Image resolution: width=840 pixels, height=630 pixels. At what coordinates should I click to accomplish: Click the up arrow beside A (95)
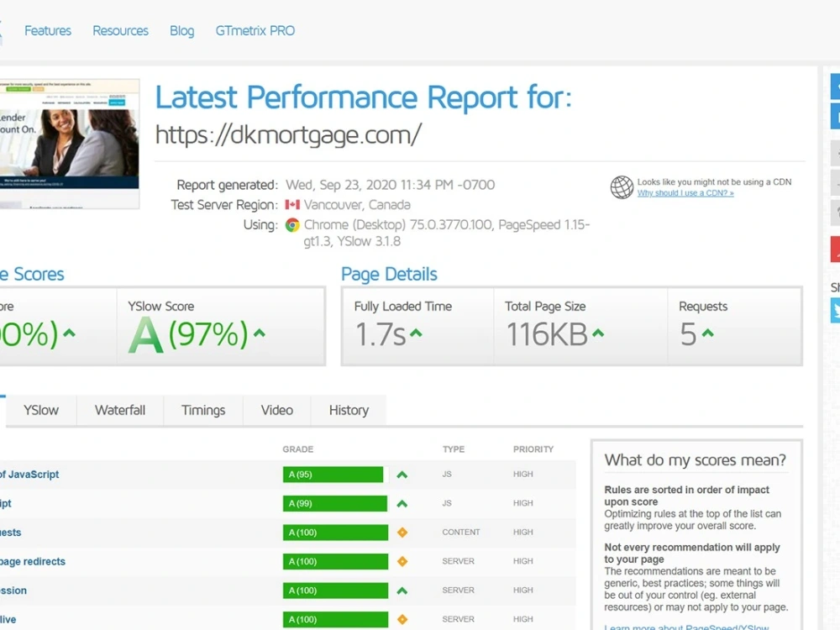click(x=402, y=475)
